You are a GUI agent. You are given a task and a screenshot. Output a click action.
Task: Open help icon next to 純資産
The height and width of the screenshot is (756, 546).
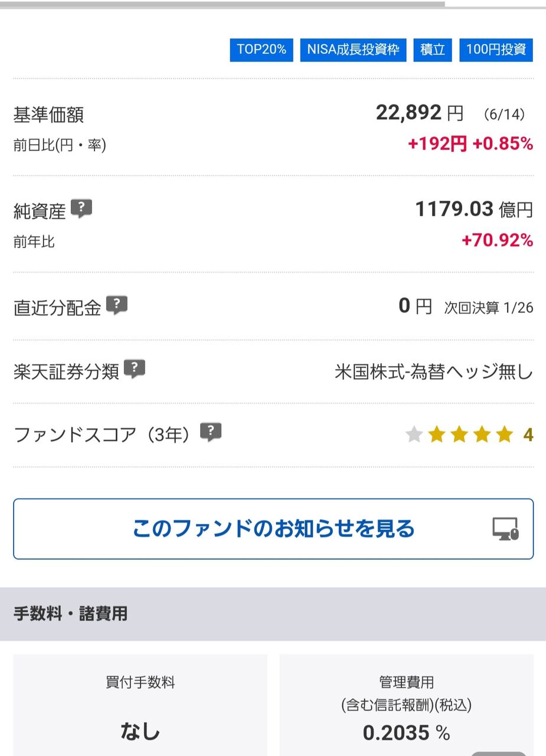pos(81,208)
